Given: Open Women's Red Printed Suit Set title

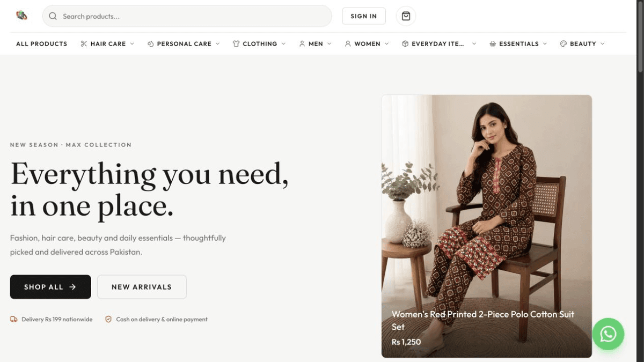Looking at the screenshot, I should (x=482, y=320).
